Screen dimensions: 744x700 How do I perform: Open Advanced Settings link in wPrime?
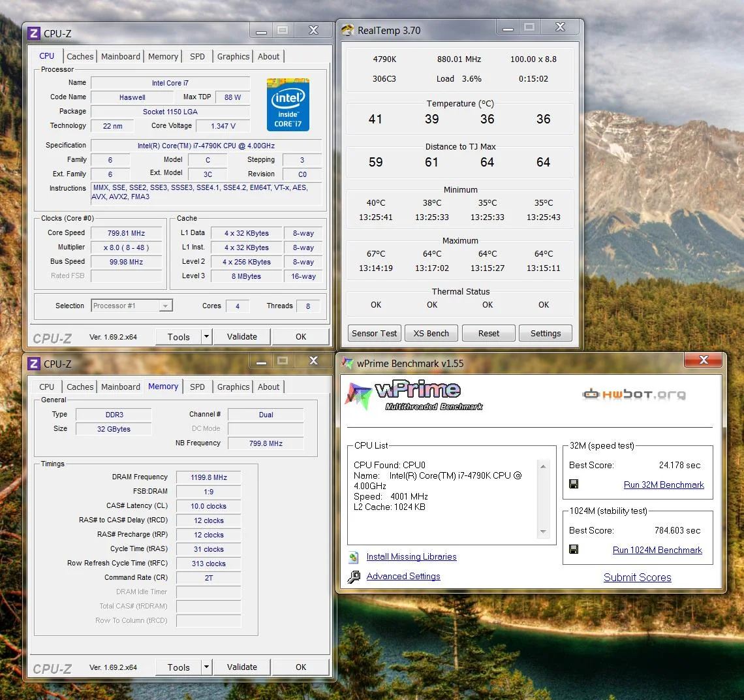(403, 576)
